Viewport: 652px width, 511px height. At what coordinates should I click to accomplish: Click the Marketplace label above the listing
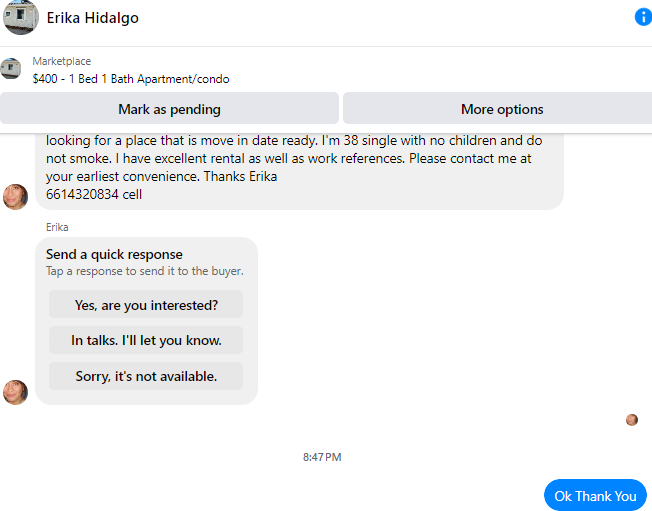61,61
